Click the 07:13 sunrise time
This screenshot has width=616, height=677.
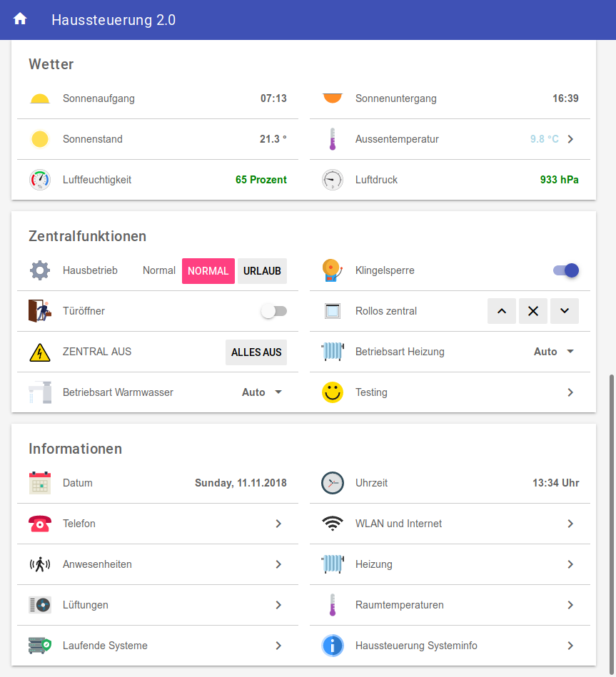[x=273, y=98]
